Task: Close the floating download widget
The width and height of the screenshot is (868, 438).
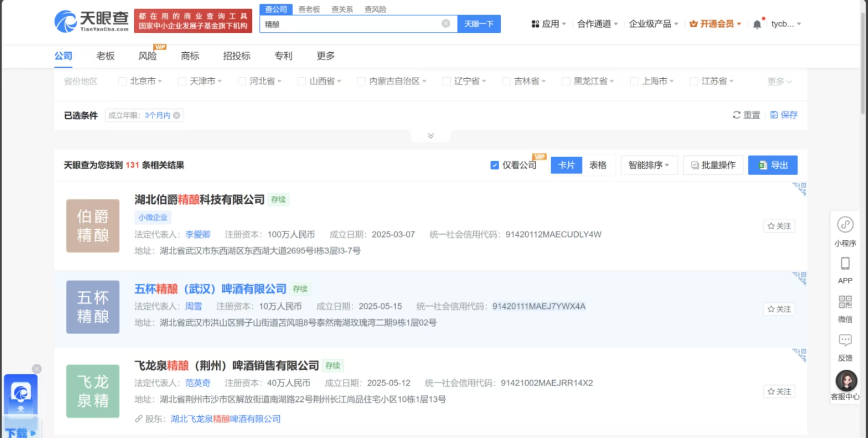Action: 37,369
